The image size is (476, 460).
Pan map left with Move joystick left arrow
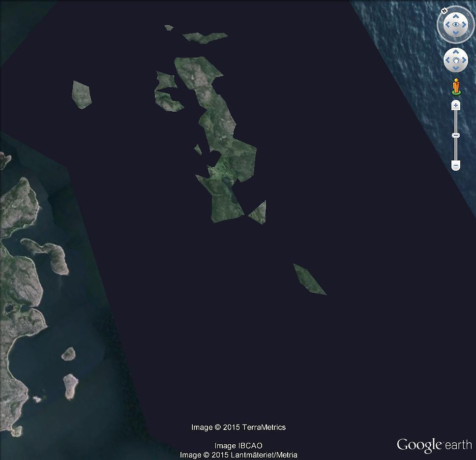(x=448, y=60)
